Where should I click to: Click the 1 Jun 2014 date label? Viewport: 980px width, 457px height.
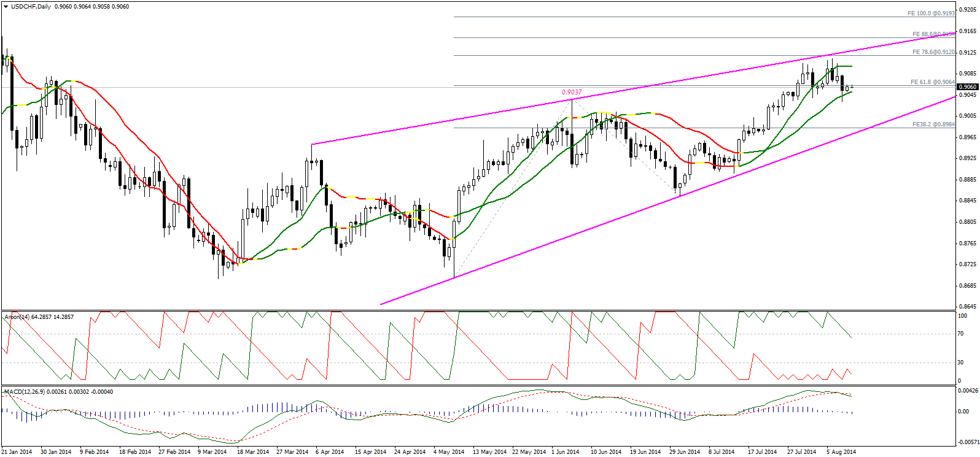tap(566, 452)
